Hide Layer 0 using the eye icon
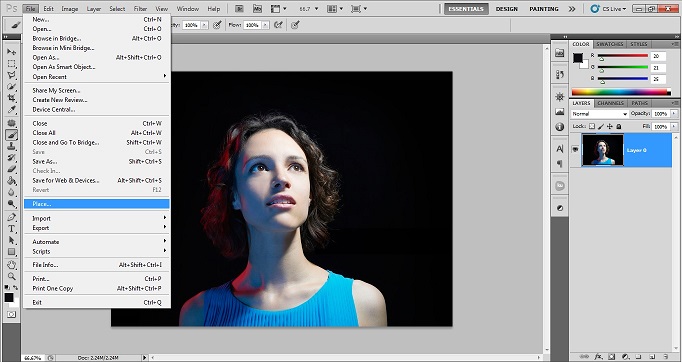682x362 pixels. tap(575, 150)
